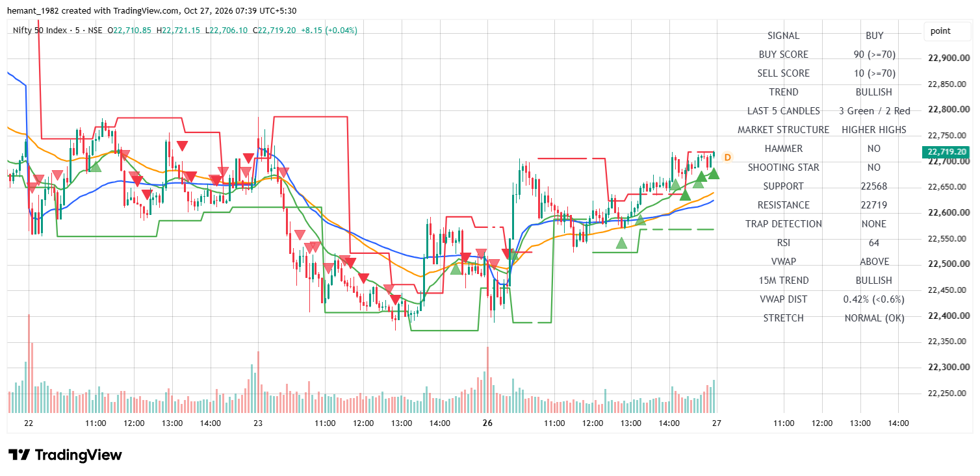The width and height of the screenshot is (980, 476).
Task: Click the RESISTANCE value 22719
Action: coord(874,205)
